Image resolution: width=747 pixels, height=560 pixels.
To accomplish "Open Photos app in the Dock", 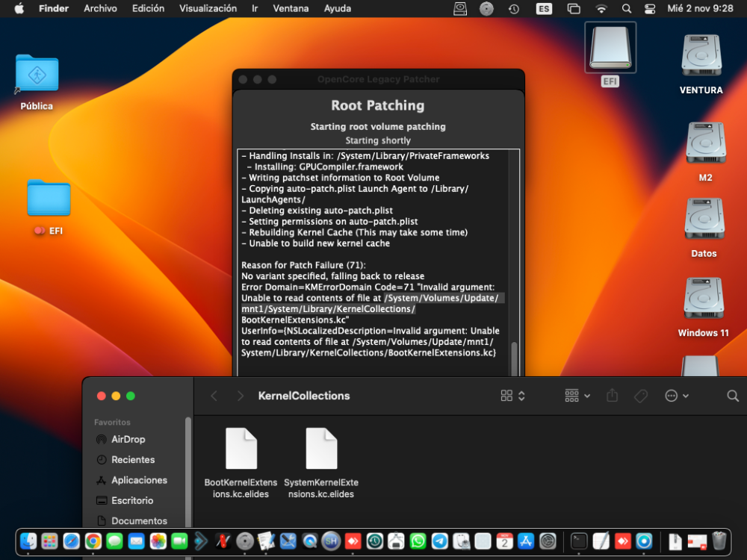I will pos(158,541).
